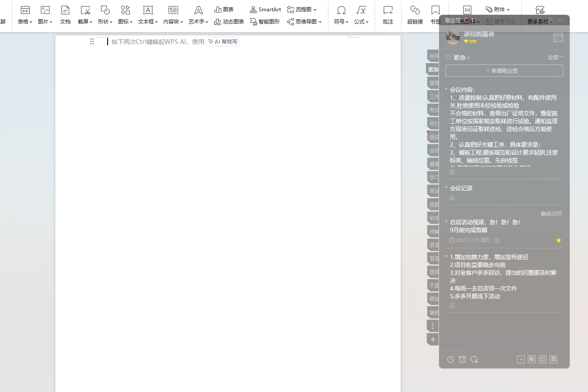Click the 新增敬业签 add note field
This screenshot has width=588, height=392.
504,71
